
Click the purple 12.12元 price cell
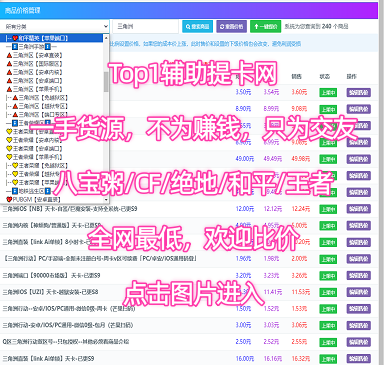pyautogui.click(x=273, y=209)
